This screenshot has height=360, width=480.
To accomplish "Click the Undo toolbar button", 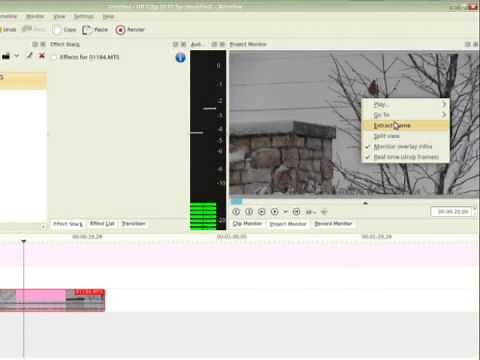I will point(8,30).
